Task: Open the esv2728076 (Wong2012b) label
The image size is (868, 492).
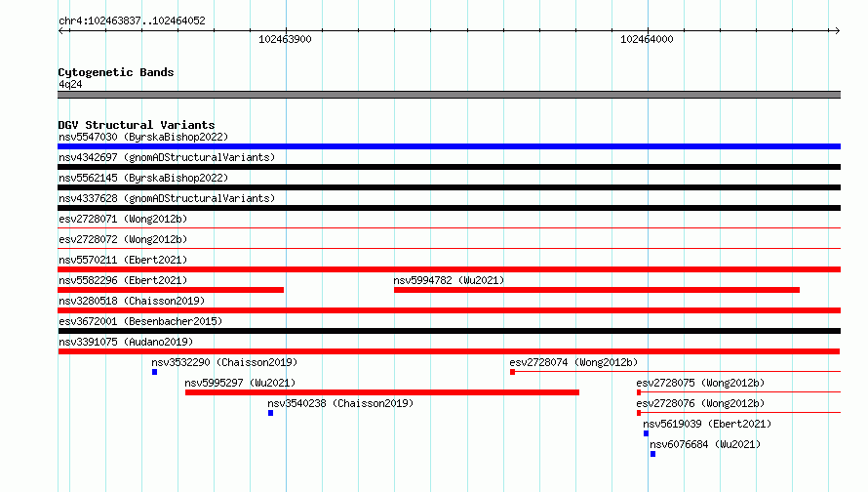Action: tap(700, 403)
